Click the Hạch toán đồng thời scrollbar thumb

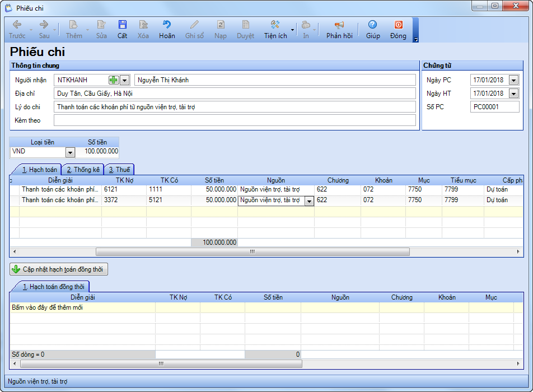click(161, 364)
